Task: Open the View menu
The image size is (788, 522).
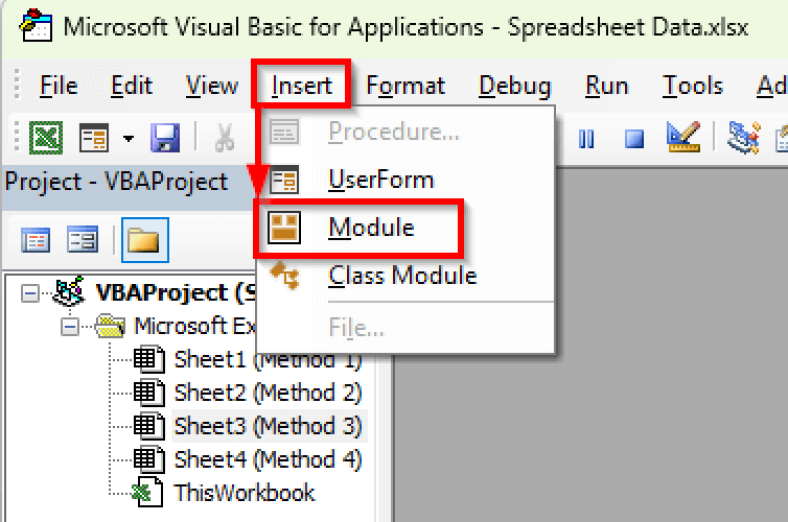Action: pyautogui.click(x=212, y=86)
